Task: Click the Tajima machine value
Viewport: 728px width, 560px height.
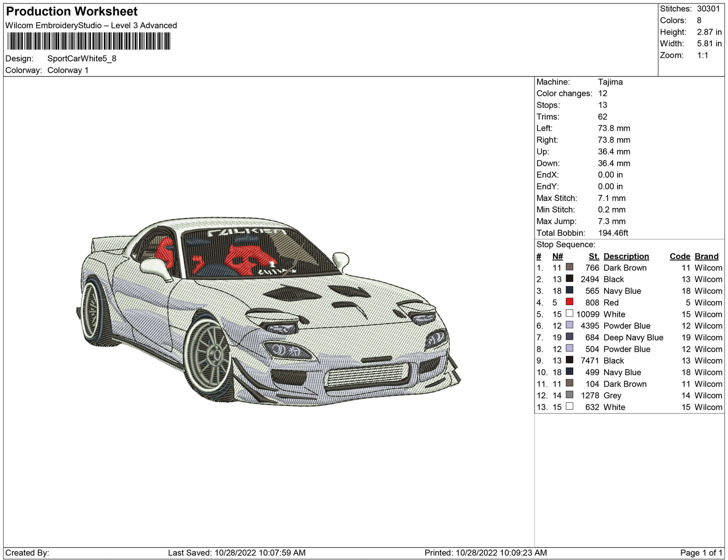Action: pyautogui.click(x=610, y=82)
